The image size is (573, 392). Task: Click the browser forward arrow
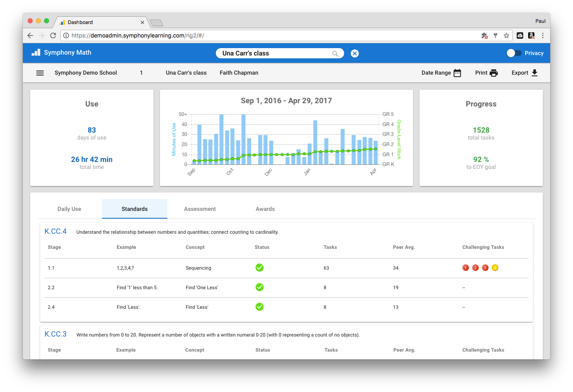point(42,35)
